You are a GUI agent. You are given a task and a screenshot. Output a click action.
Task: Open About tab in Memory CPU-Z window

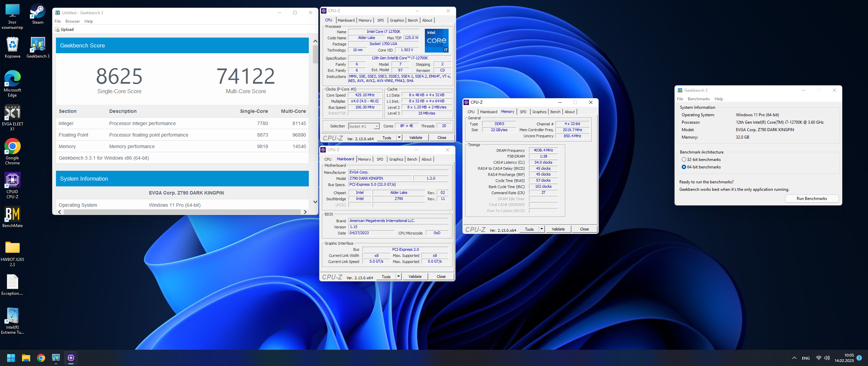pyautogui.click(x=570, y=112)
